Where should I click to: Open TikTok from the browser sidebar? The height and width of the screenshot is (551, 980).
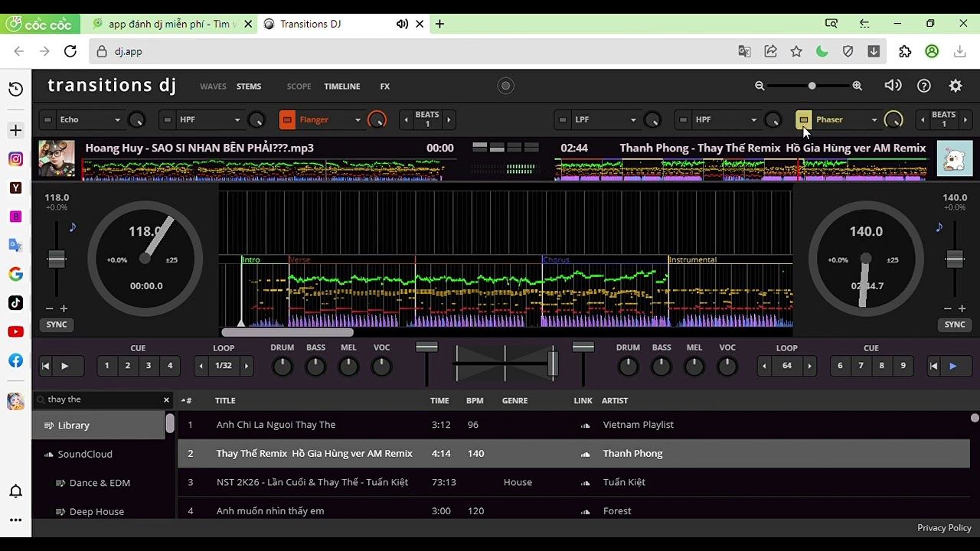coord(15,303)
